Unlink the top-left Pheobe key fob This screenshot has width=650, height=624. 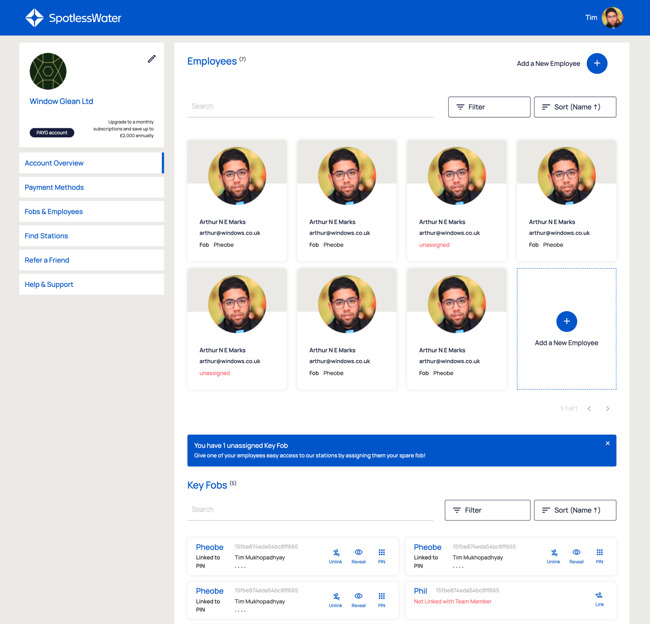click(335, 555)
